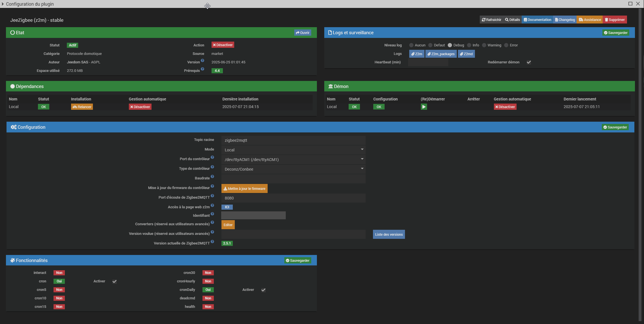Select the Debug log level
The width and height of the screenshot is (644, 324).
pos(450,45)
